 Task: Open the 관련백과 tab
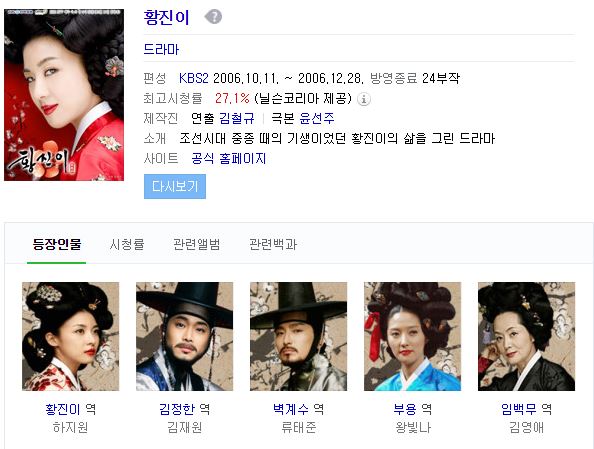pyautogui.click(x=273, y=244)
